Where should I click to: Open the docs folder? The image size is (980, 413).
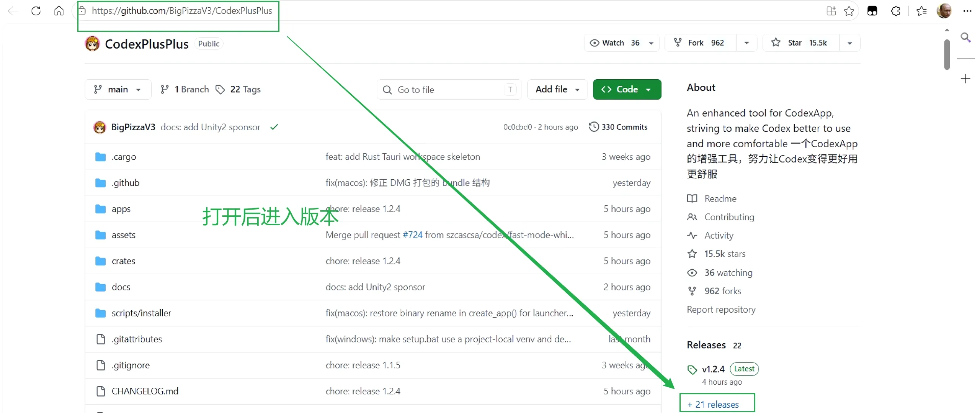coord(121,287)
